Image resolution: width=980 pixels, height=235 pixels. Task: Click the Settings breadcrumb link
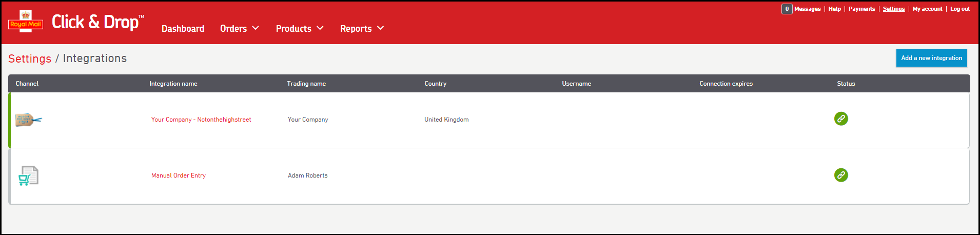30,58
